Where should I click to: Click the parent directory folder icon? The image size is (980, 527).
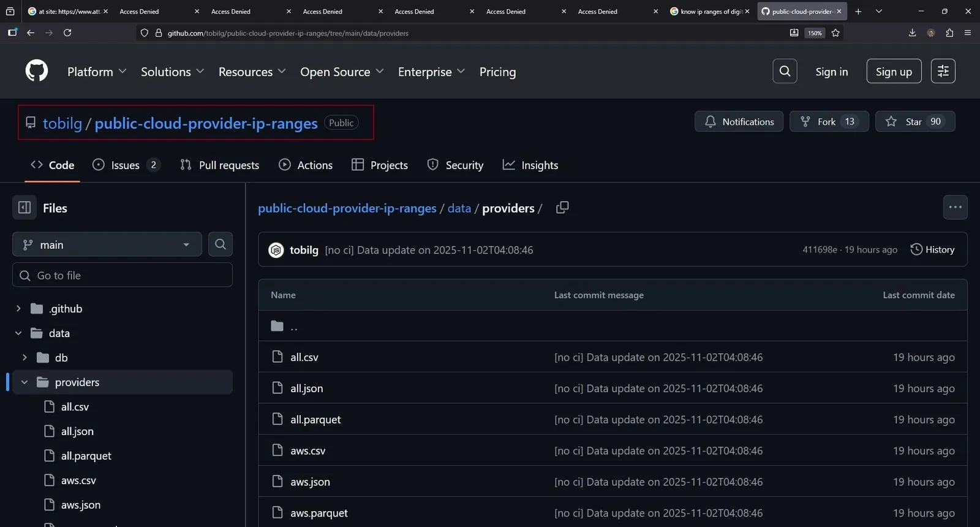click(277, 326)
